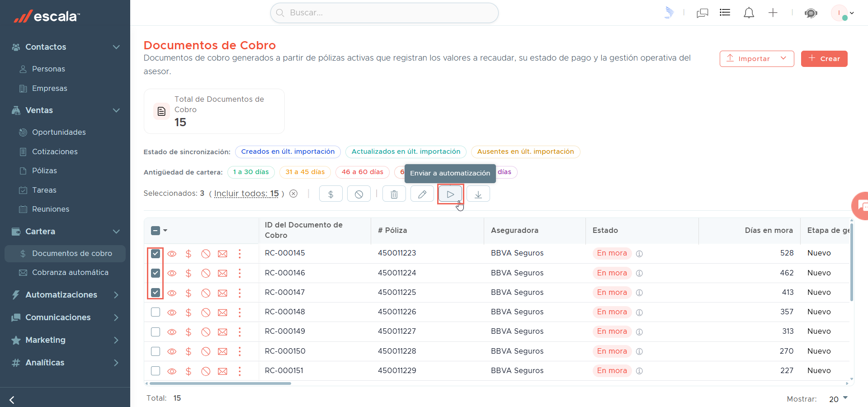
Task: Click the info icon beside RC-000145 status
Action: tap(639, 254)
